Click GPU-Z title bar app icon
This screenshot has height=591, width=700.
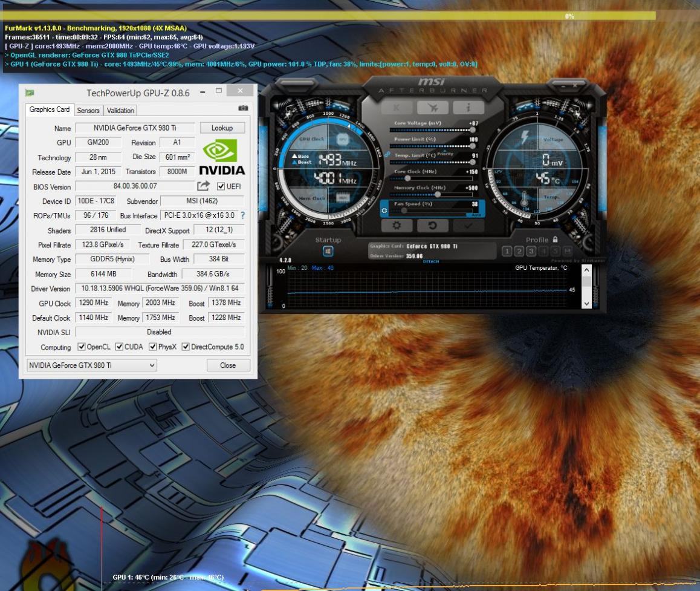(x=30, y=93)
